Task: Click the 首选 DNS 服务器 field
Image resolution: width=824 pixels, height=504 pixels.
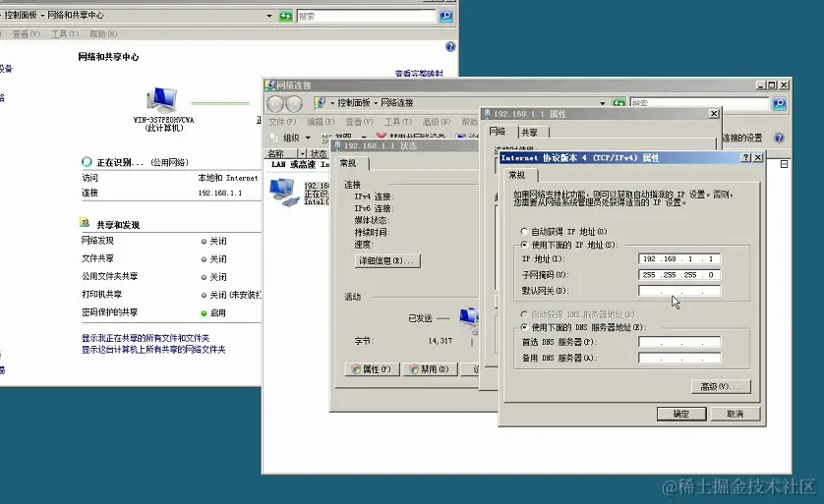Action: click(x=679, y=342)
